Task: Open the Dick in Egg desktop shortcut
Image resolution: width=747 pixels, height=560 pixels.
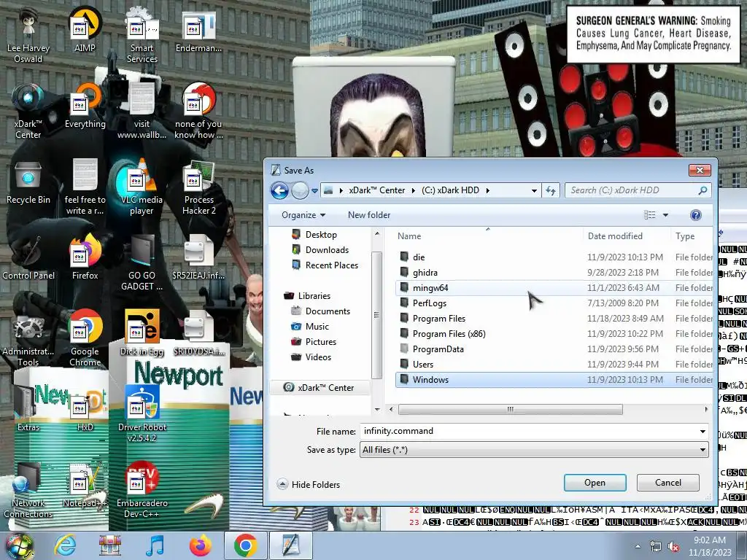Action: coord(142,333)
